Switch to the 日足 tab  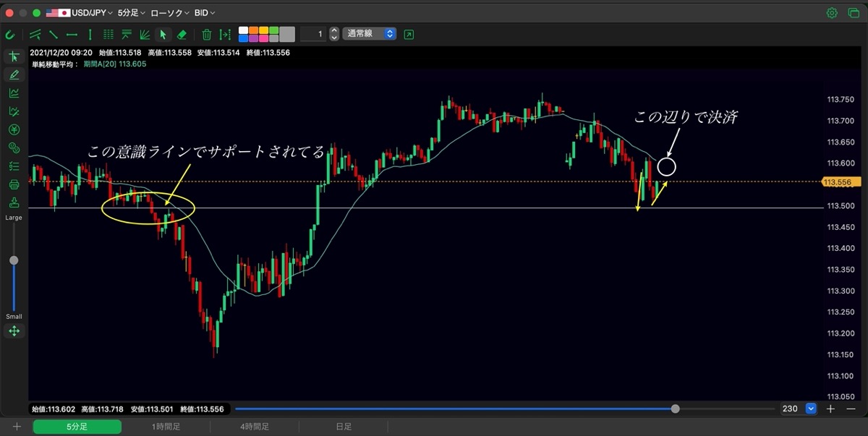344,427
